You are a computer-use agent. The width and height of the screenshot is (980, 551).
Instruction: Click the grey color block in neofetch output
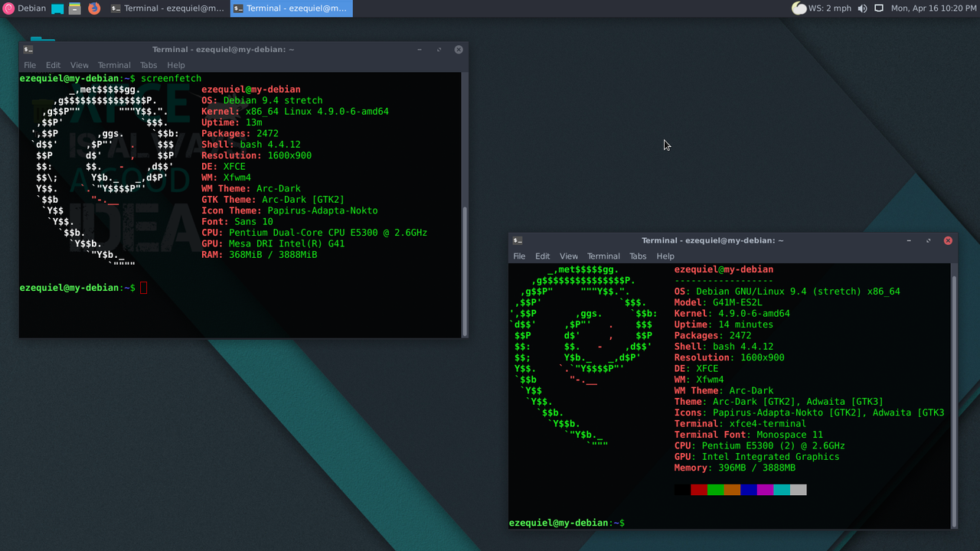coord(799,490)
